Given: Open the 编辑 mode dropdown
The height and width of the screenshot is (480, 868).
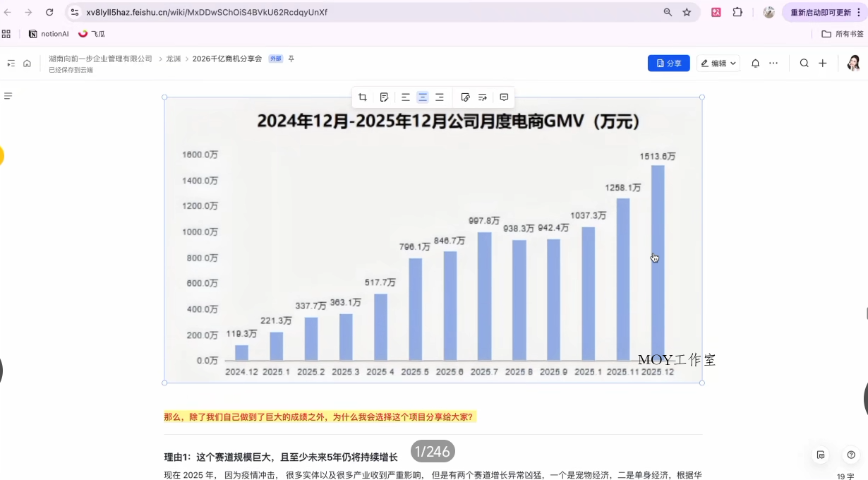Looking at the screenshot, I should (x=718, y=63).
